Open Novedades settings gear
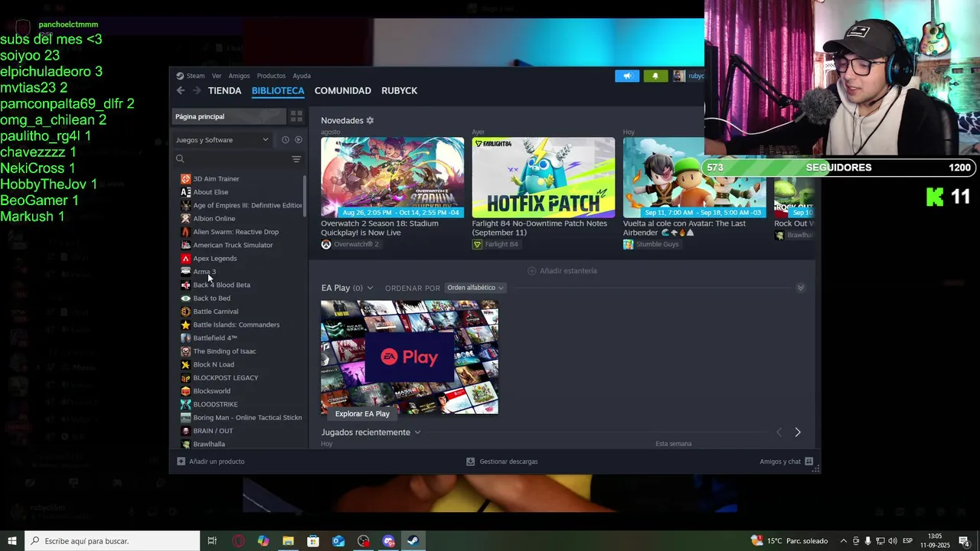Viewport: 980px width, 551px height. click(x=370, y=120)
